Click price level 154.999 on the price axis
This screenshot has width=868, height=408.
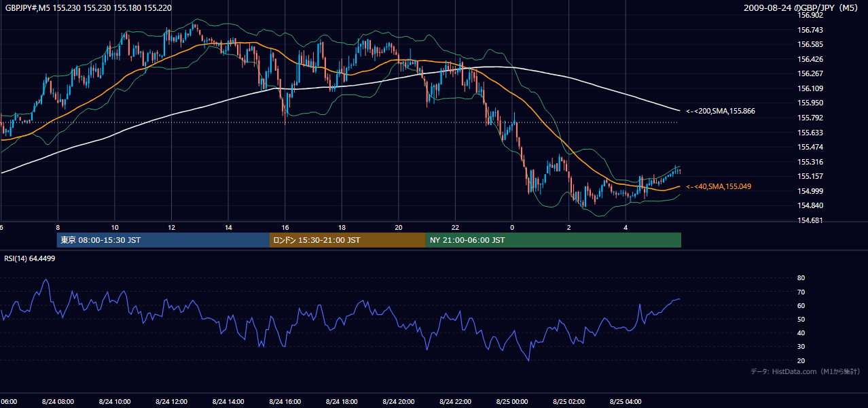810,191
